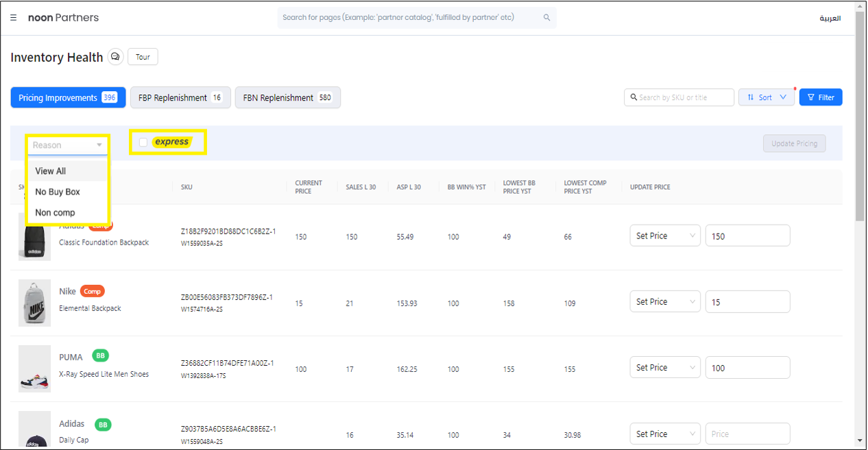Click the LOWEST COMP PRICE YST header
This screenshot has height=450, width=868.
click(x=585, y=187)
